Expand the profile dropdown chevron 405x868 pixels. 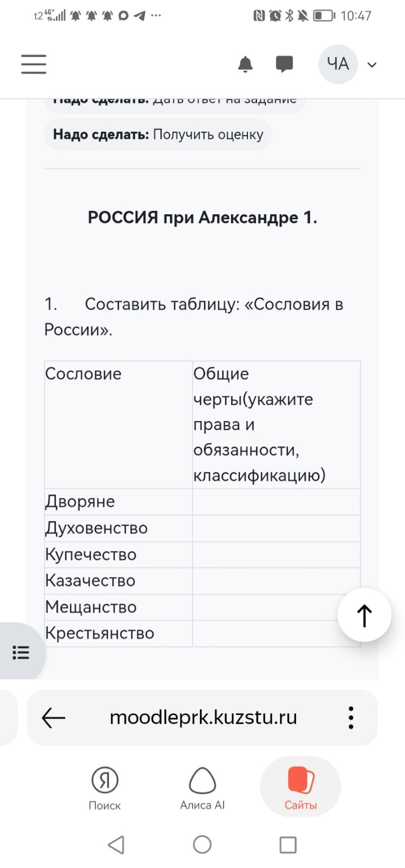point(371,64)
